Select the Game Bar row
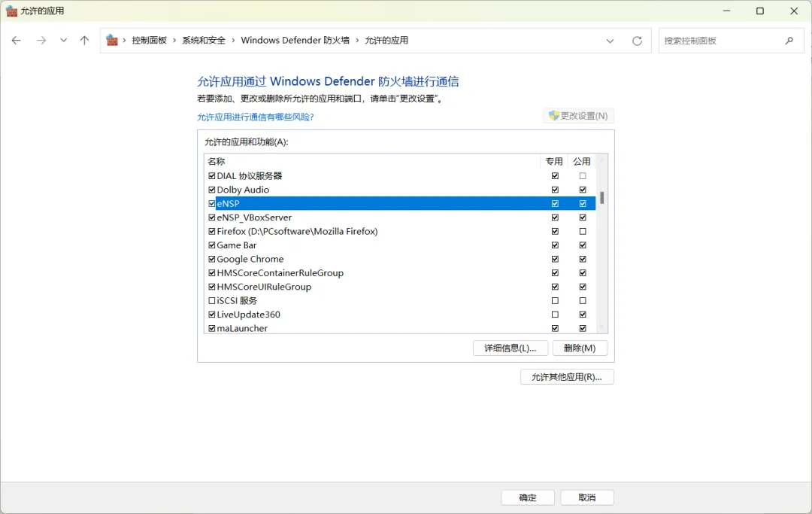 click(400, 245)
